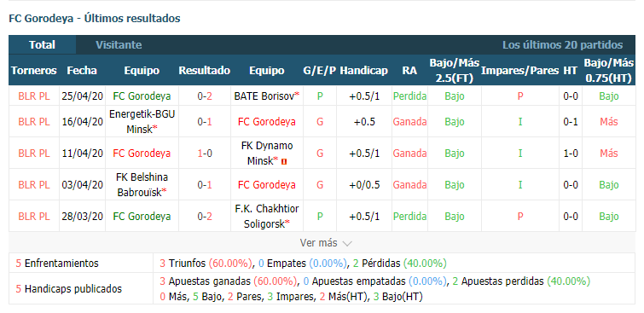Click the Fecha column header
Viewport: 644px width, 313px height.
(x=82, y=70)
